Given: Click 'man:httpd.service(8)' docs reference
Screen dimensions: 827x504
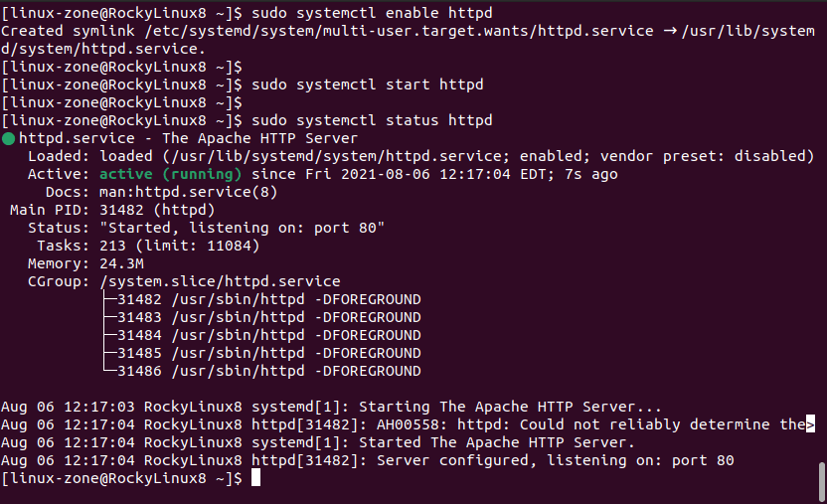Looking at the screenshot, I should (188, 192).
